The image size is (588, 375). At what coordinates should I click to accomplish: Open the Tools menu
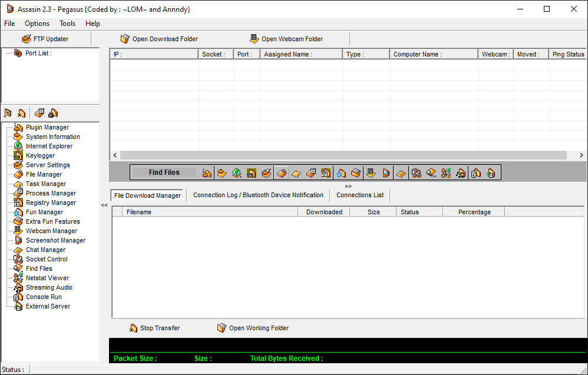[67, 24]
